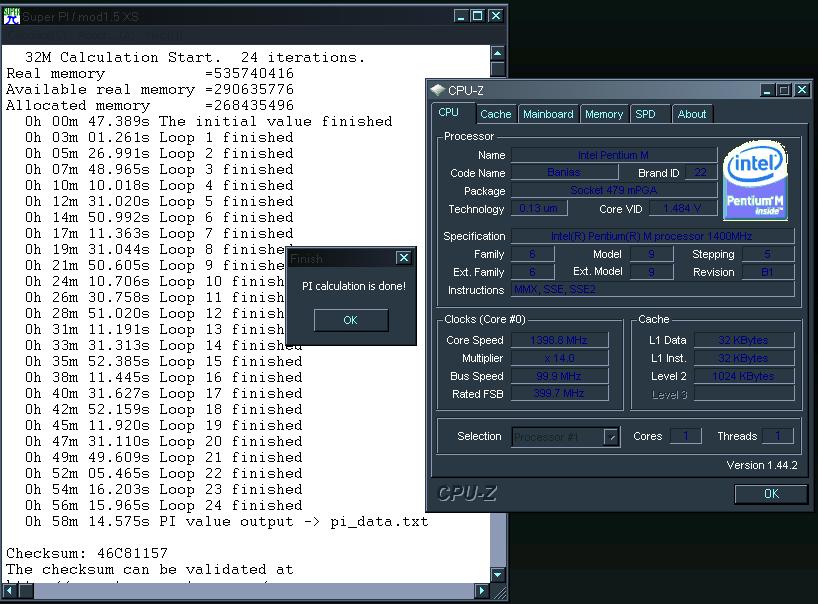Screen dimensions: 818x604
Task: Click the Package field Socket 479 mPGA
Action: (x=614, y=190)
